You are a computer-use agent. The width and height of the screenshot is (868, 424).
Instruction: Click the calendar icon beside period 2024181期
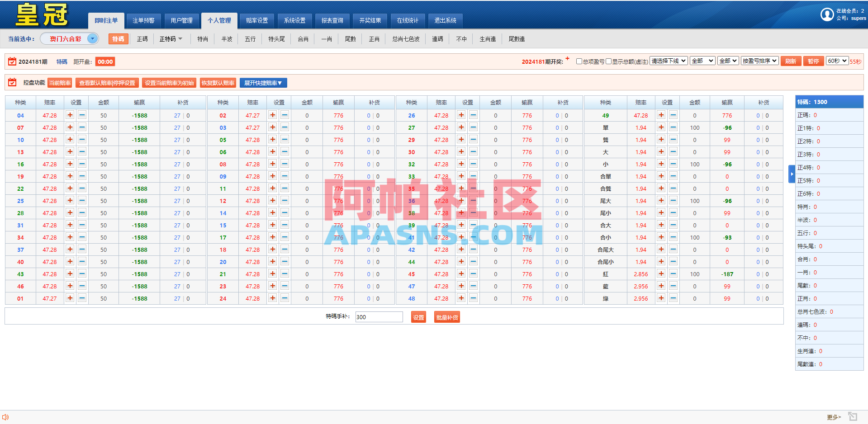11,61
